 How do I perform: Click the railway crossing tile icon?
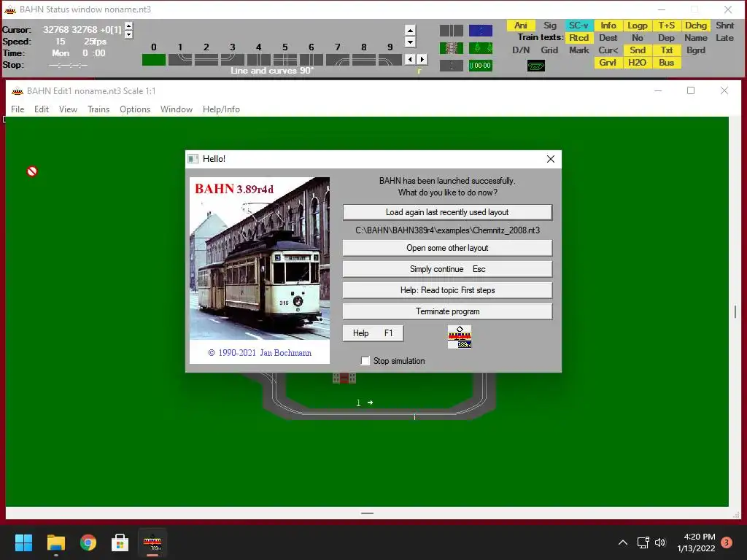click(451, 48)
